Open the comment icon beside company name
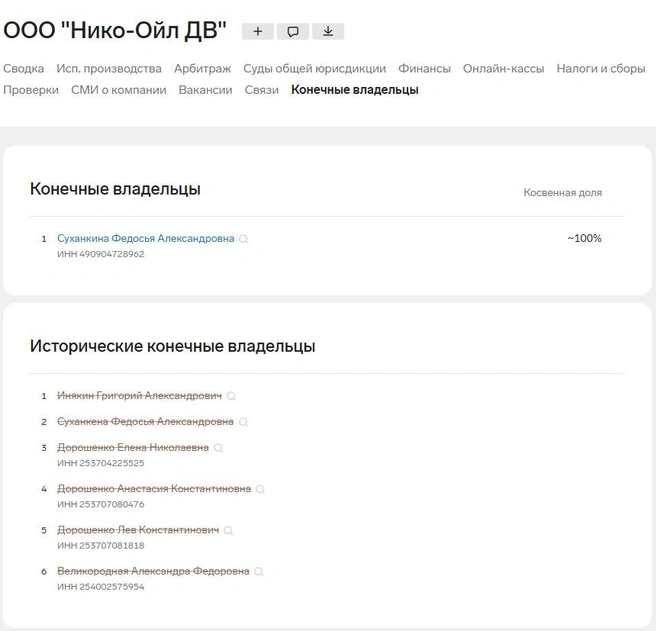Image resolution: width=656 pixels, height=631 pixels. [293, 31]
